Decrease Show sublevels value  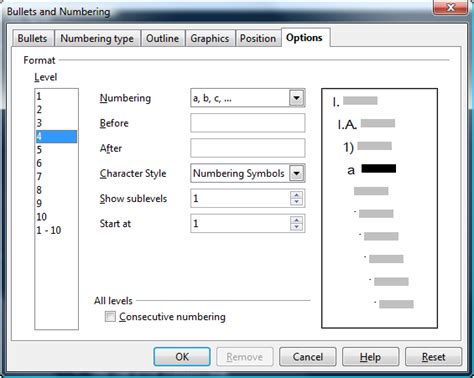(296, 202)
